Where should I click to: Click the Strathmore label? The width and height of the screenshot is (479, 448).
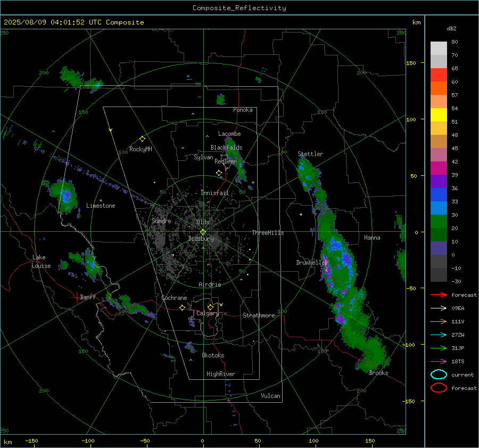coord(259,315)
